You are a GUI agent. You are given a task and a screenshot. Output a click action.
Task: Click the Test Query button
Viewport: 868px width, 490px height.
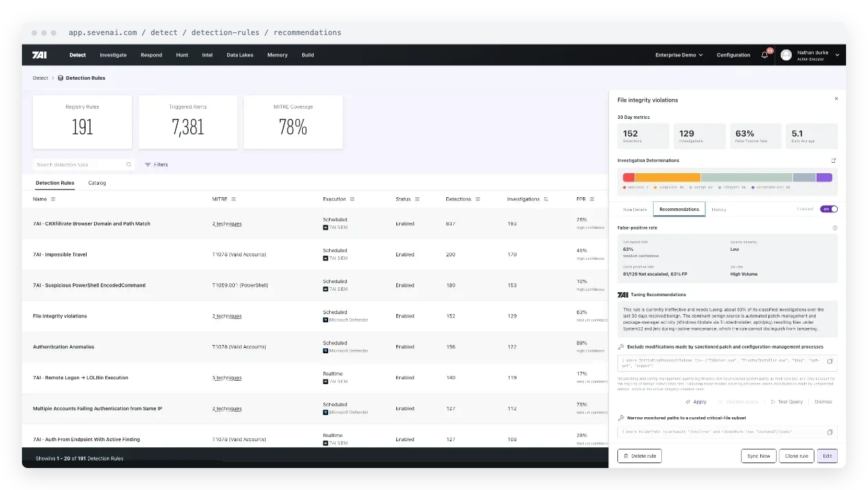click(x=786, y=401)
